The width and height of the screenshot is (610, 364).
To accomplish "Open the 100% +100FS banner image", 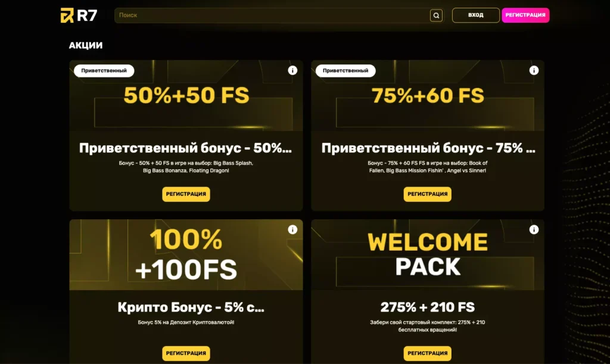I will [186, 255].
